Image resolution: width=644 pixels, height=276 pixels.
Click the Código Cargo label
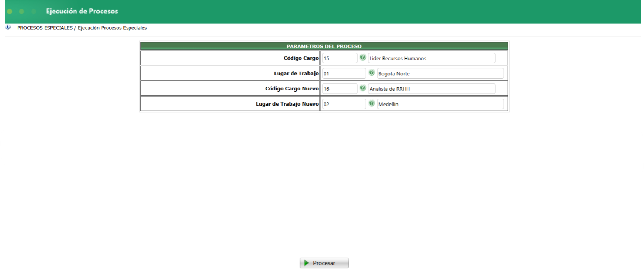click(x=301, y=58)
